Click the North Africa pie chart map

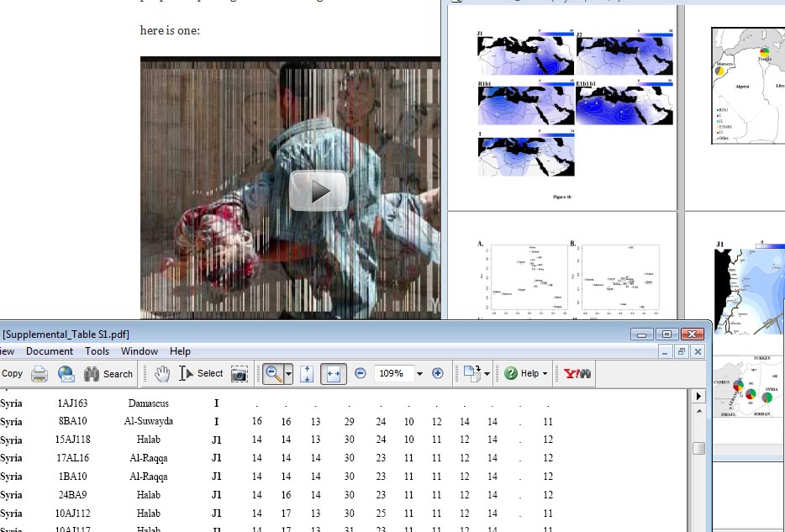[x=748, y=86]
